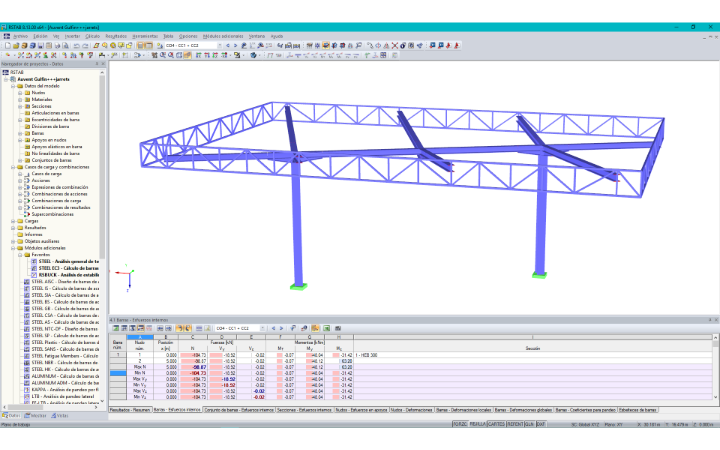Open the Cálculo menu
This screenshot has height=450, width=720.
92,36
